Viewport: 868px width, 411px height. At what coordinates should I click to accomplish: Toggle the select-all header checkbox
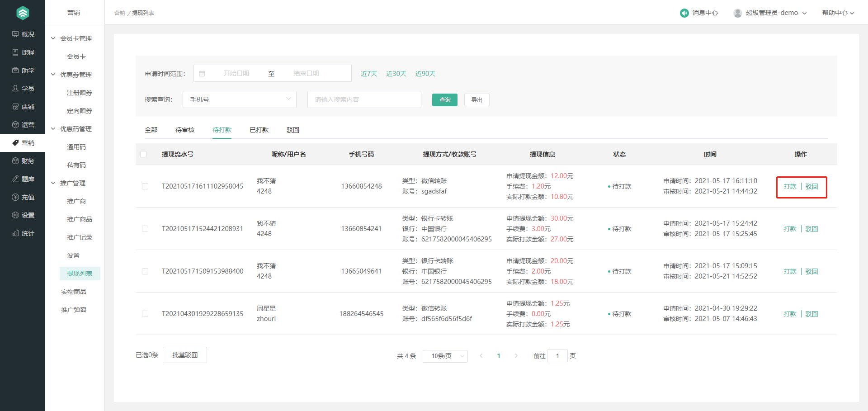pyautogui.click(x=143, y=154)
